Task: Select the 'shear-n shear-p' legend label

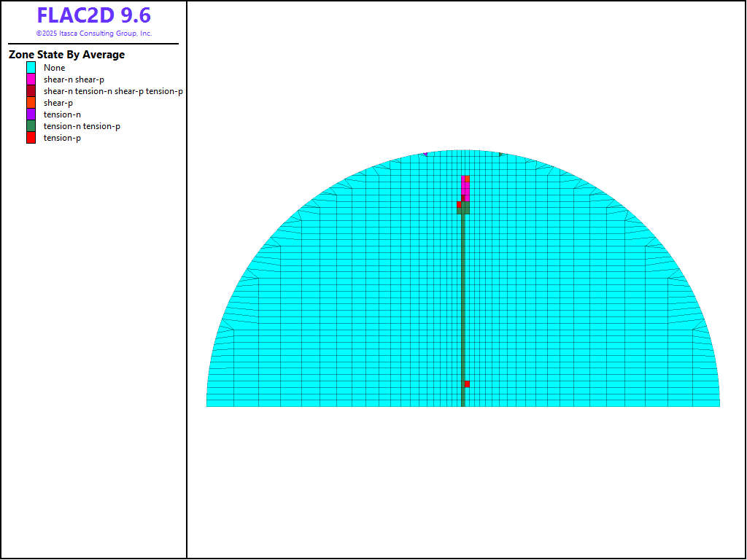Action: pyautogui.click(x=74, y=79)
